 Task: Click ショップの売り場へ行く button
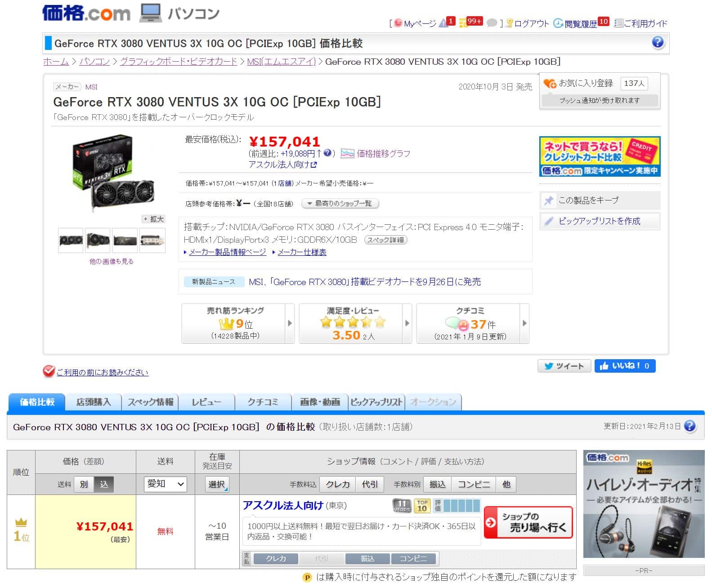tap(528, 522)
